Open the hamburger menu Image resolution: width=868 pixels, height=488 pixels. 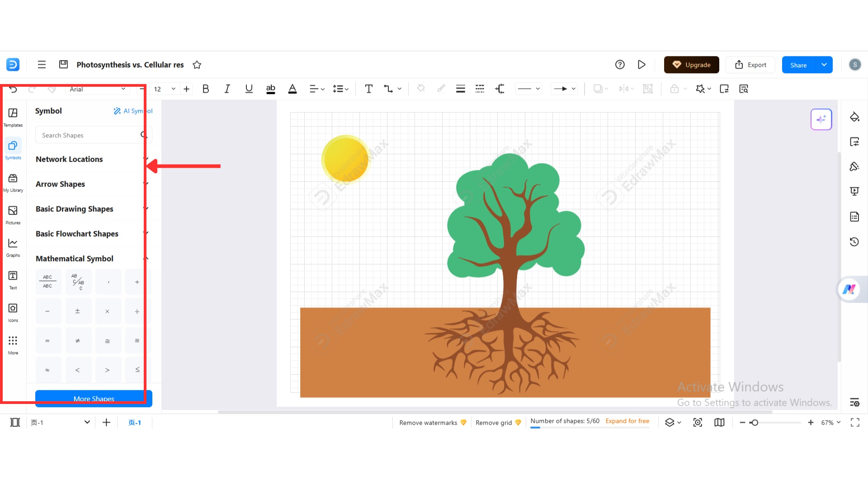pyautogui.click(x=42, y=64)
